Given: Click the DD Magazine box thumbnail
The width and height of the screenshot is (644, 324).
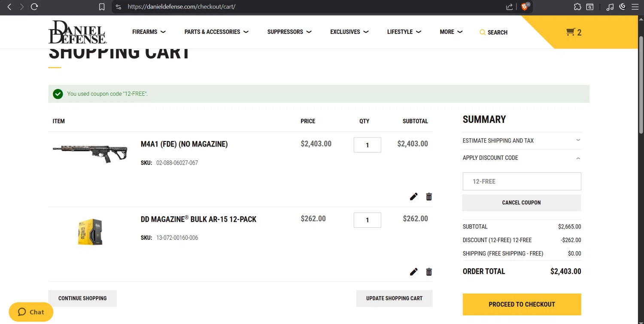Looking at the screenshot, I should coord(90,232).
